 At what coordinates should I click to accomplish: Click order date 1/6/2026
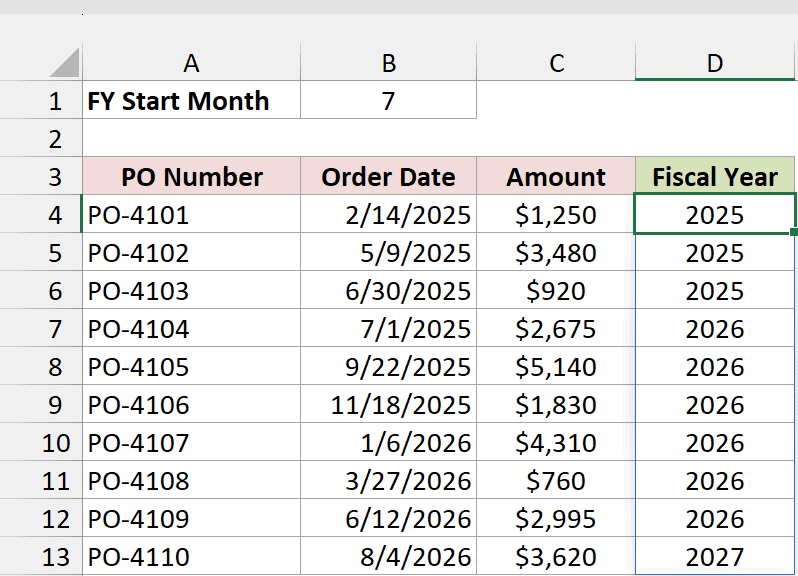pos(388,442)
